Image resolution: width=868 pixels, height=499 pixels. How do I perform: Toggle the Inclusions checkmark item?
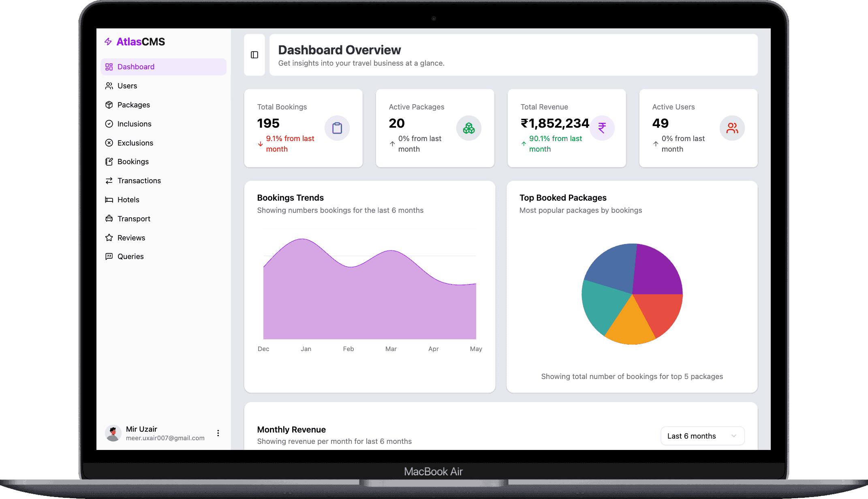pos(109,124)
